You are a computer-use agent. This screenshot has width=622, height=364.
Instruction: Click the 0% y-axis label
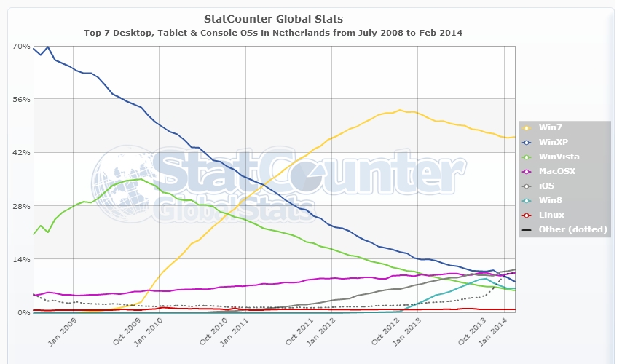click(x=23, y=312)
